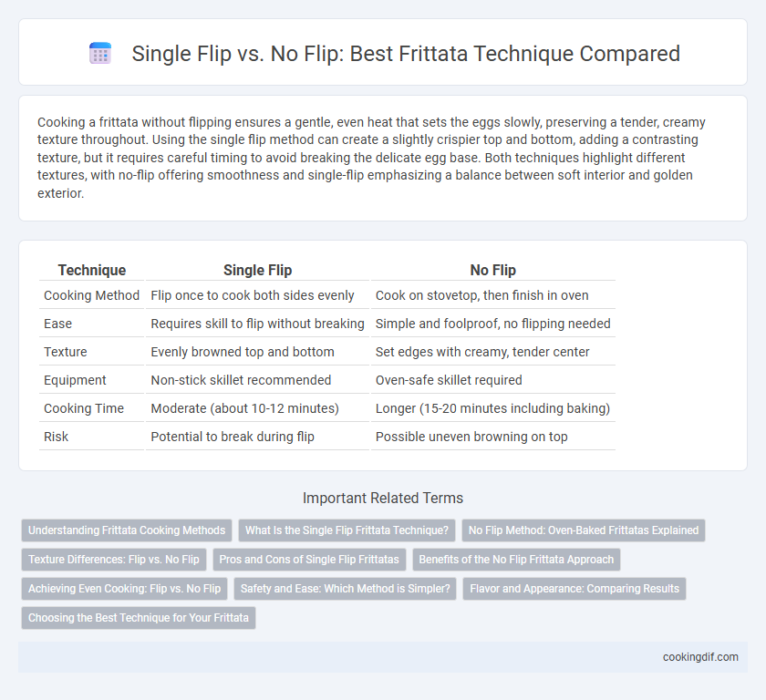Click the Important Related Terms heading

(383, 498)
